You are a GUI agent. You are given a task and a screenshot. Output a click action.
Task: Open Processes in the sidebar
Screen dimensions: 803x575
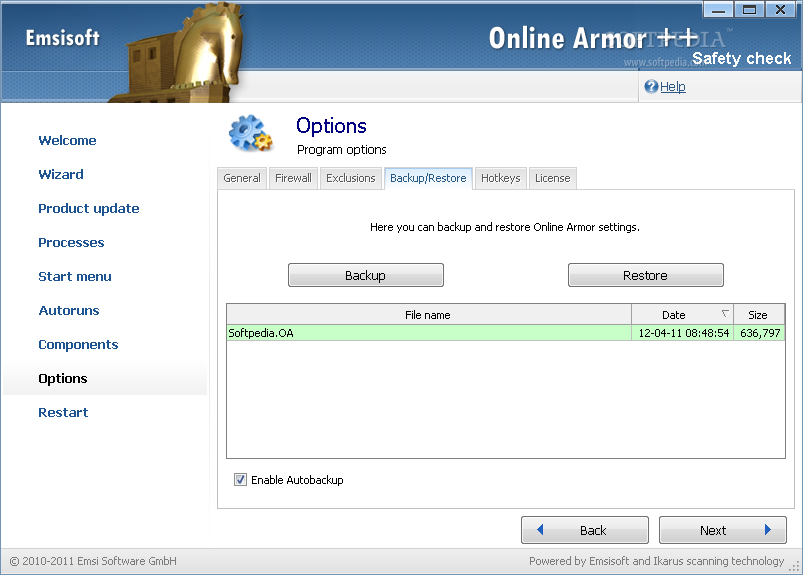(x=71, y=242)
